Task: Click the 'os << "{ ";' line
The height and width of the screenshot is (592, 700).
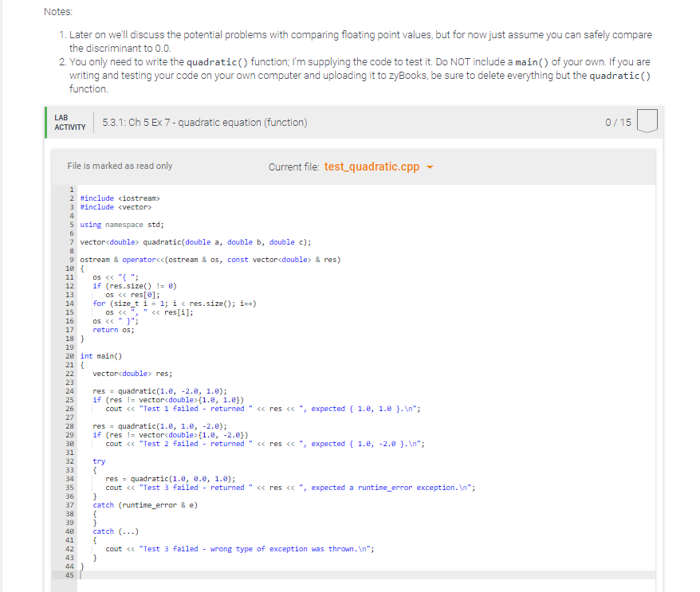Action: tap(116, 277)
